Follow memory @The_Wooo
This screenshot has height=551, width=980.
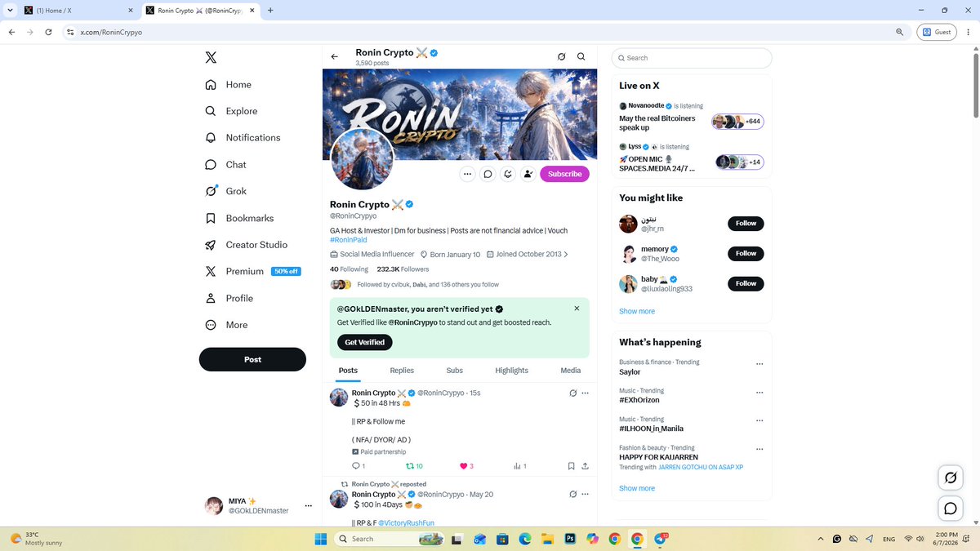point(746,254)
